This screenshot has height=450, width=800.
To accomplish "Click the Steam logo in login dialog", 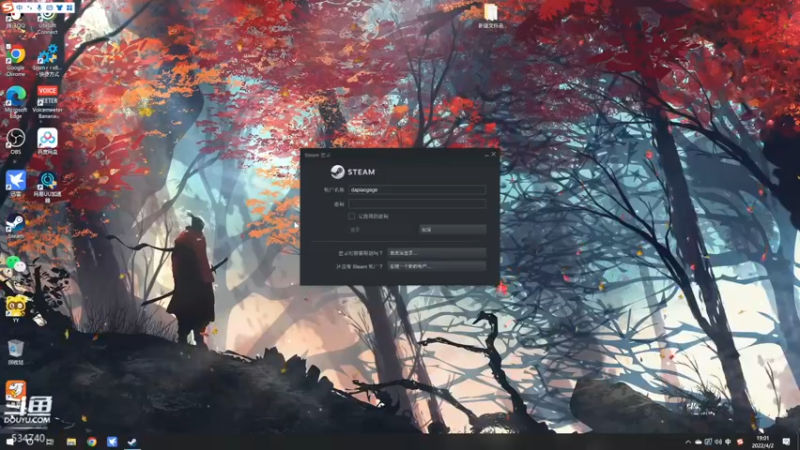I will 353,172.
